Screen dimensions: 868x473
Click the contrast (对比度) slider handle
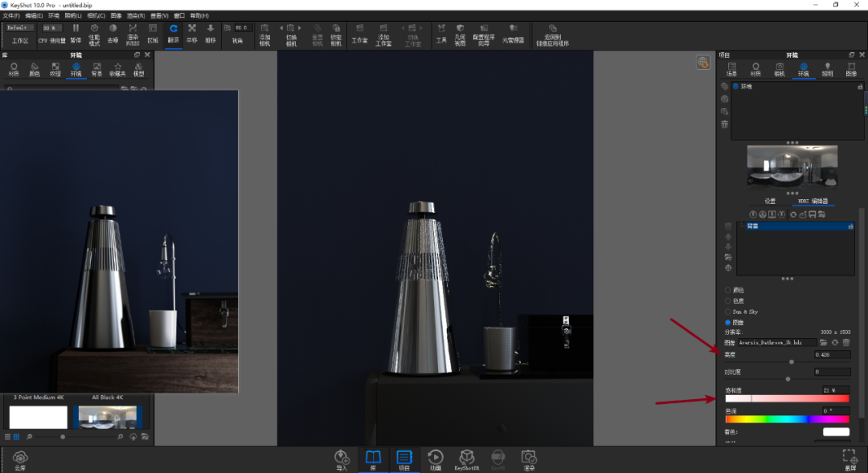tap(788, 380)
